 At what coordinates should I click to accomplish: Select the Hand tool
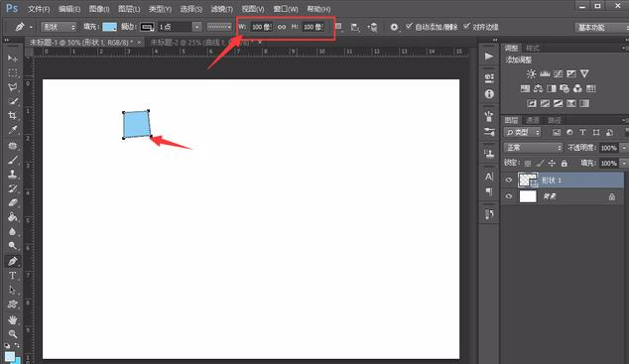coord(13,319)
